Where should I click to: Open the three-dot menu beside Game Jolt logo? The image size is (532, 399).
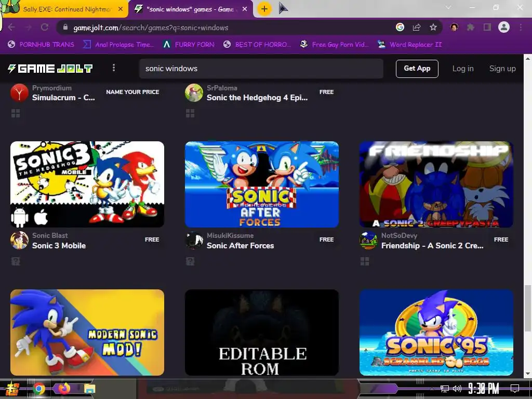[114, 68]
